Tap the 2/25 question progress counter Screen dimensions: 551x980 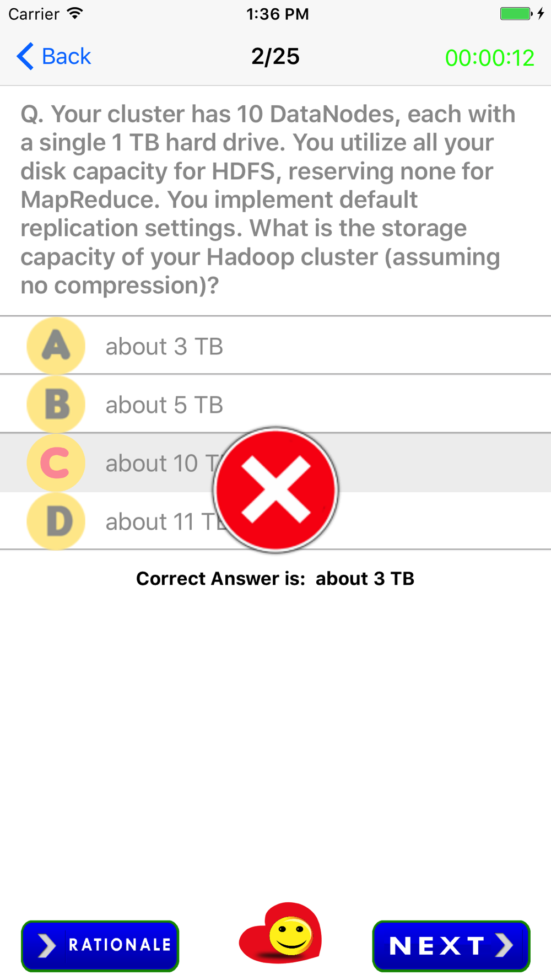click(275, 56)
